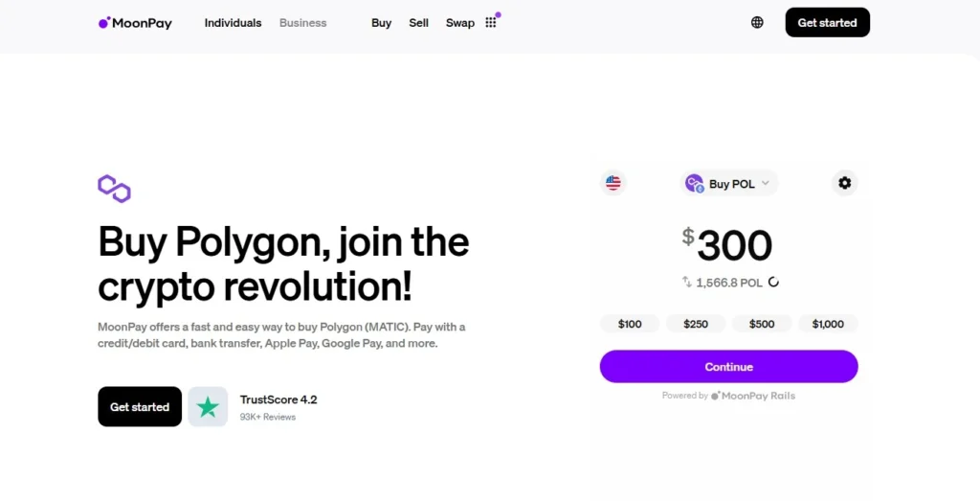Click the purple Continue button
Screen dimensions: 980x501
(x=728, y=367)
